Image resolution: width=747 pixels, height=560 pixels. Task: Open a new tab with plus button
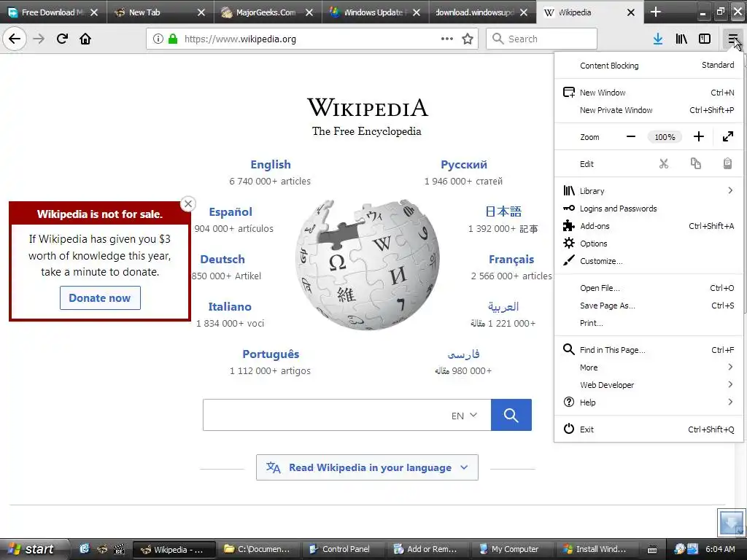[x=656, y=12]
